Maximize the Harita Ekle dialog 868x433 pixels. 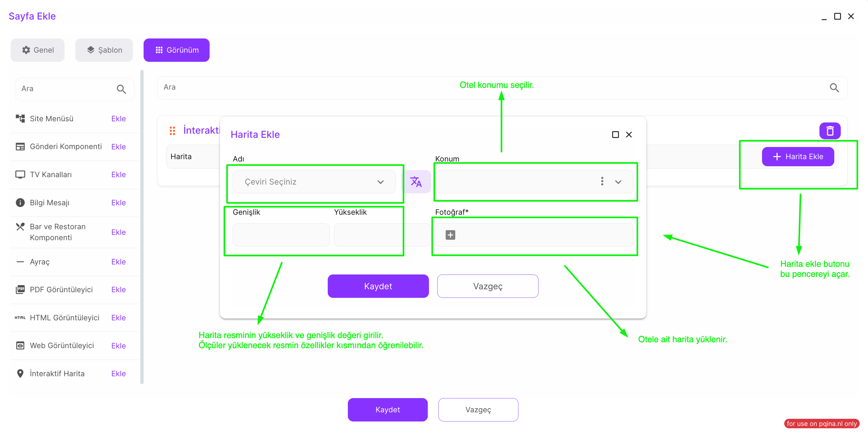(615, 135)
